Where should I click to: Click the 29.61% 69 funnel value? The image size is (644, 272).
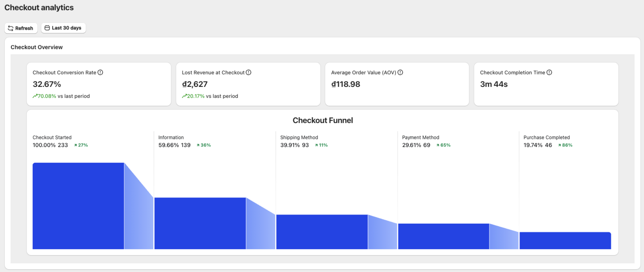coord(416,145)
